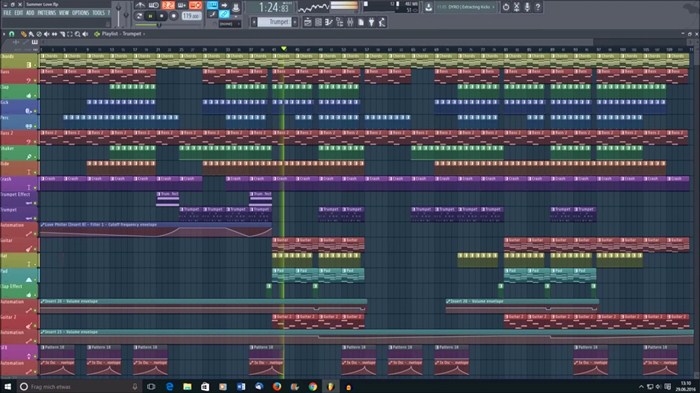Select the Love Philter cutoff automation clip

pyautogui.click(x=156, y=230)
